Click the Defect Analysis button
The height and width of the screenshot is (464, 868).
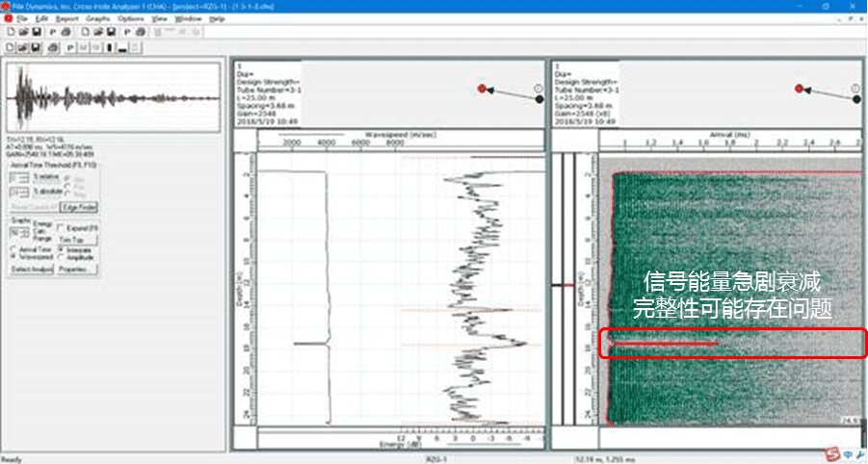[x=31, y=270]
